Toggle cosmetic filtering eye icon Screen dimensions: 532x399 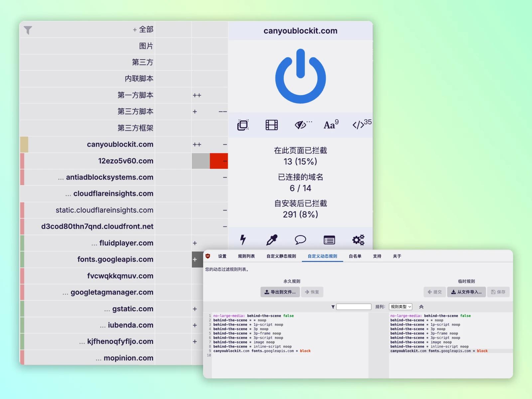click(x=303, y=125)
